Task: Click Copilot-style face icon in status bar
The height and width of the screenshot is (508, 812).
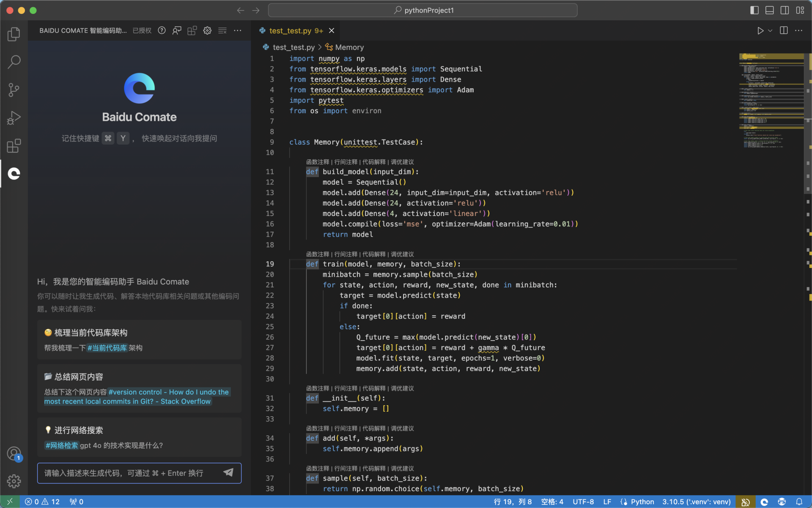Action: tap(782, 502)
